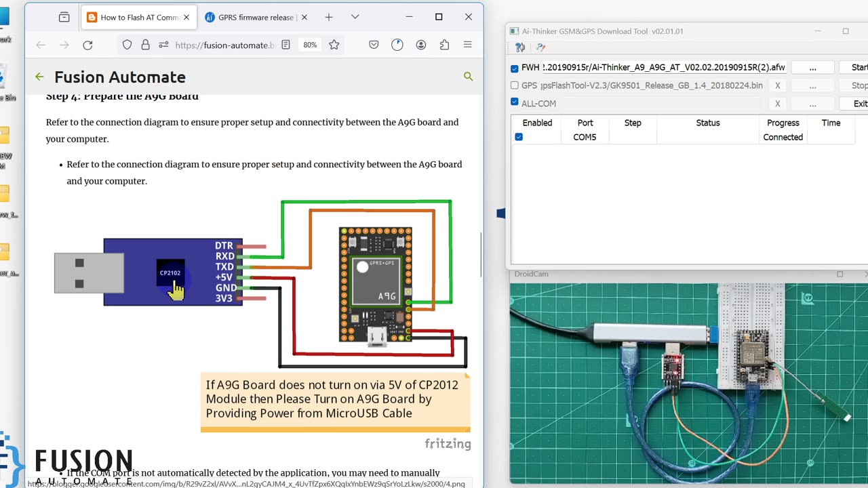Screen dimensions: 868x488
Task: Select the COM5 port cell
Action: point(585,137)
